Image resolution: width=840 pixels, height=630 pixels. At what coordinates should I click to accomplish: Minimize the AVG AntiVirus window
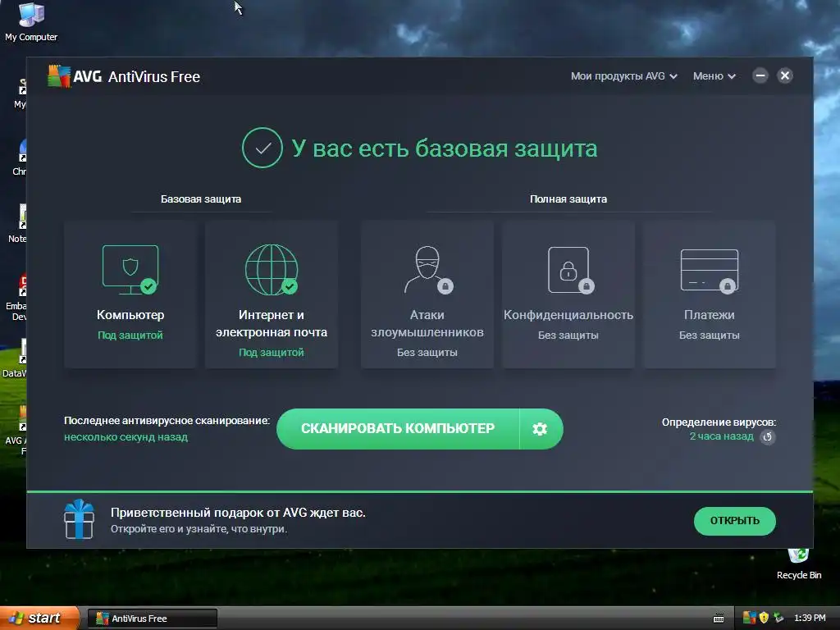click(x=760, y=75)
